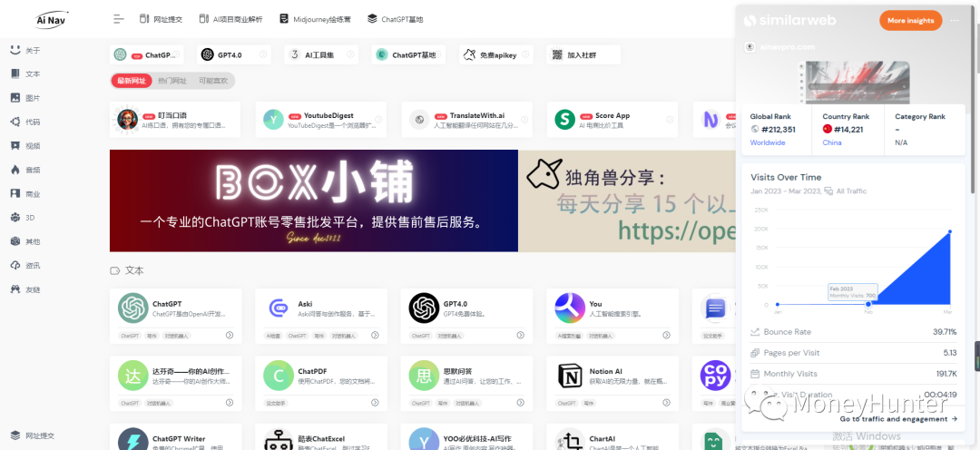Image resolution: width=980 pixels, height=450 pixels.
Task: Open Midjourney绘练营 in the top menu
Action: (x=315, y=19)
